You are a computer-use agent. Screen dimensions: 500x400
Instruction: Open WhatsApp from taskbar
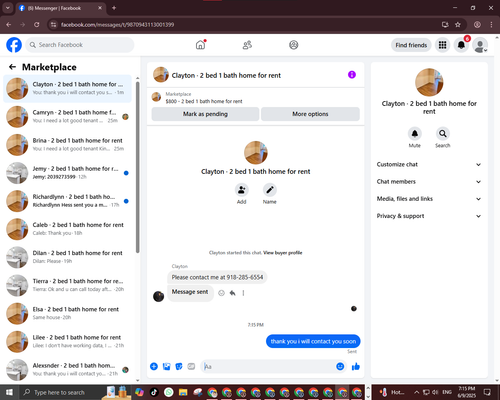169,392
